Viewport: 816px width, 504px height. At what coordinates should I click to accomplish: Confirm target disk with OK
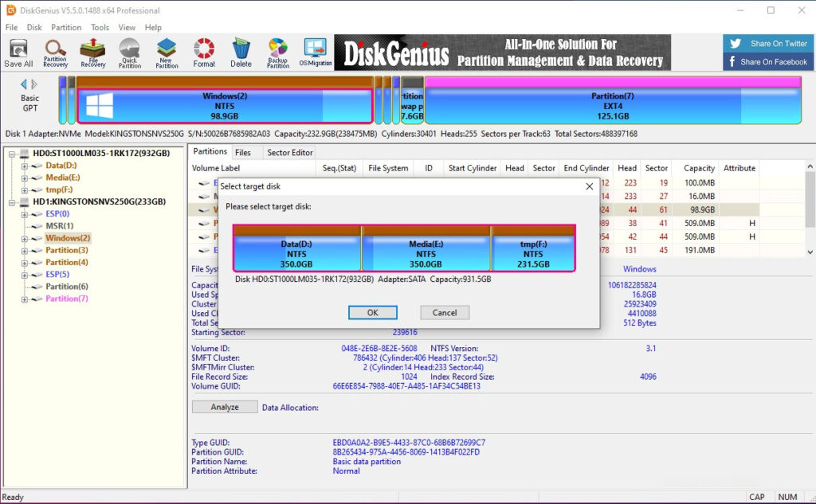pos(372,312)
